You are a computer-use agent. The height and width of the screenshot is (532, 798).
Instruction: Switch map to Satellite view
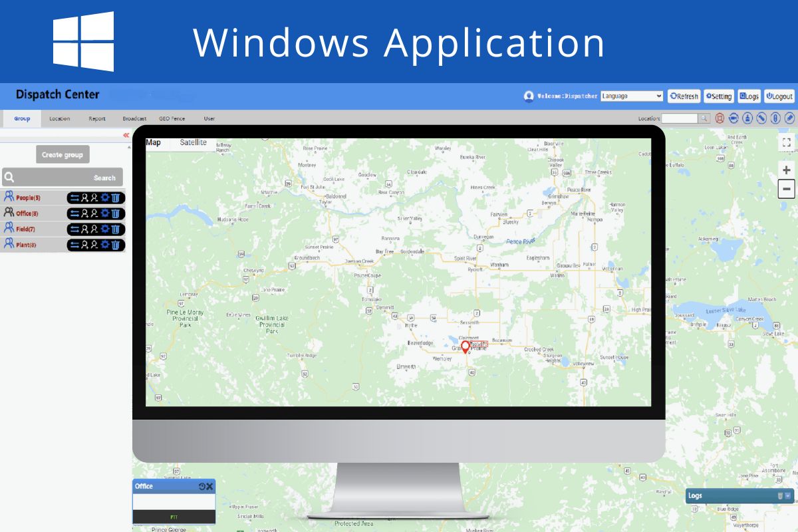[x=194, y=142]
